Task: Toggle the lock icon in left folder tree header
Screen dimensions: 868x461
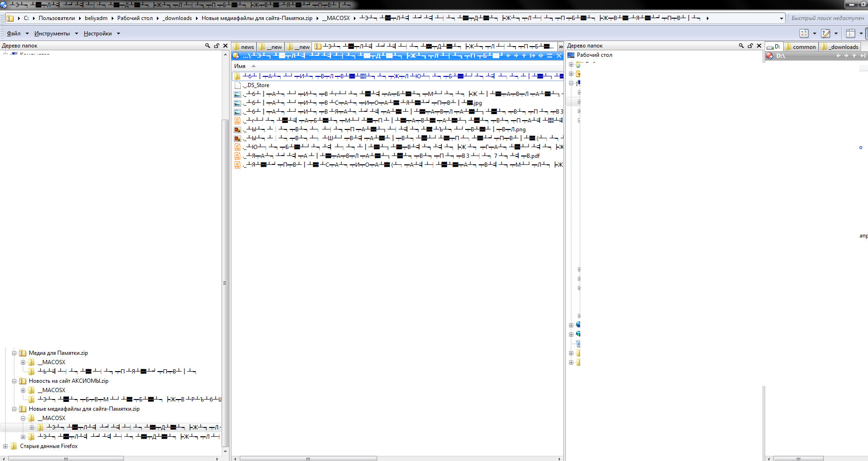Action: (x=217, y=46)
